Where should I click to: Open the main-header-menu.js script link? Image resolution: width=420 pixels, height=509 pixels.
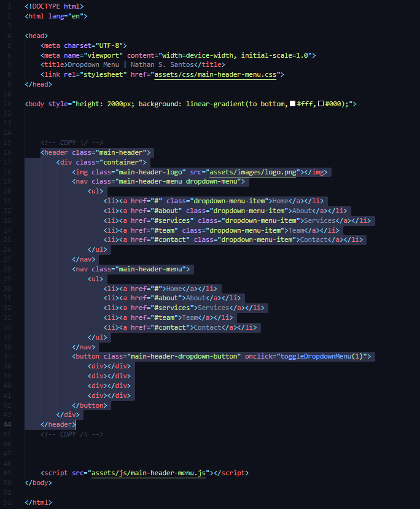[x=149, y=473]
